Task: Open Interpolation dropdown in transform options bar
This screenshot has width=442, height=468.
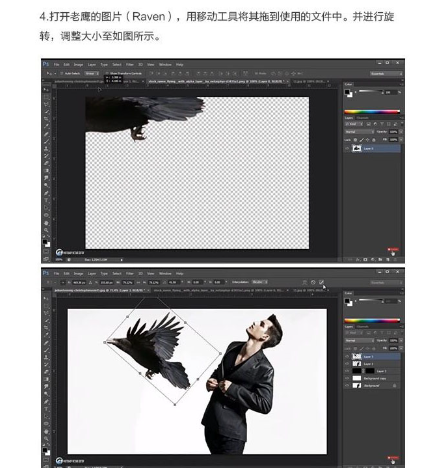Action: (x=260, y=282)
